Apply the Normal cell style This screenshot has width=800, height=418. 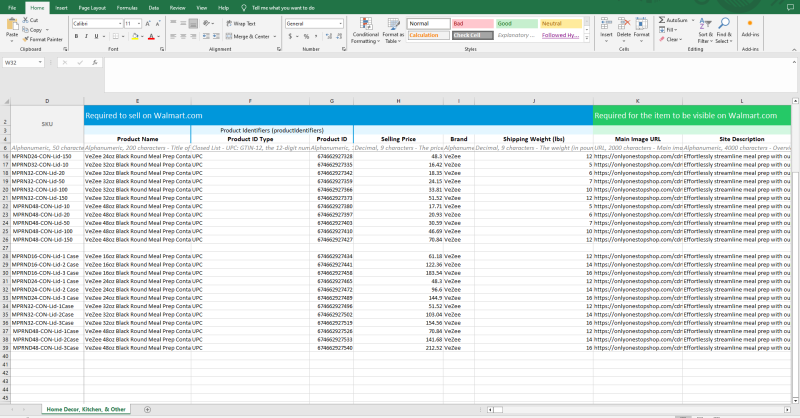[x=429, y=23]
